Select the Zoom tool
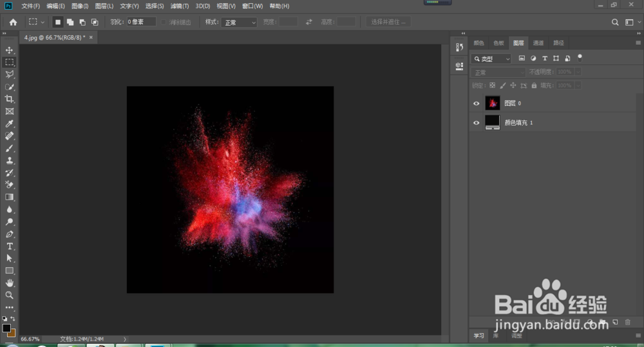This screenshot has height=347, width=644. coord(10,295)
